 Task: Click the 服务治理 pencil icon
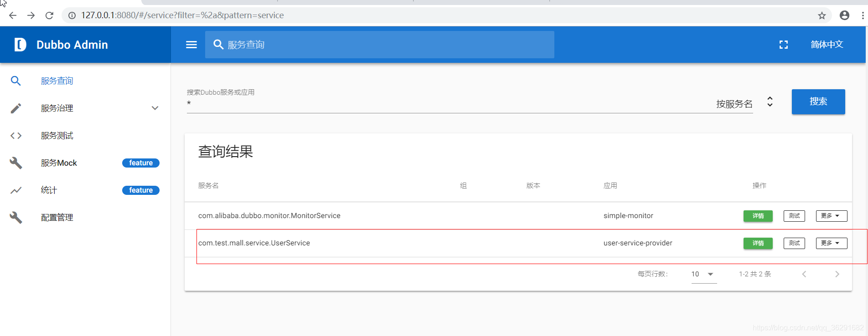pyautogui.click(x=16, y=108)
